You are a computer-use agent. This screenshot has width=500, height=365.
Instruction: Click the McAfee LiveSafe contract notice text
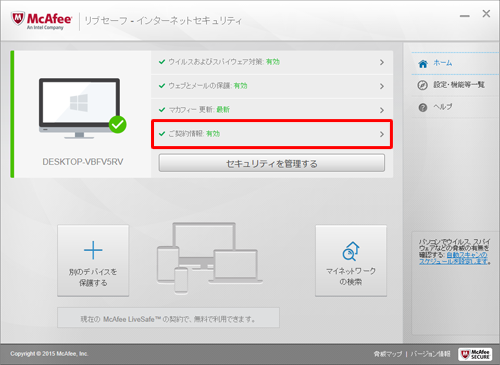pyautogui.click(x=168, y=319)
